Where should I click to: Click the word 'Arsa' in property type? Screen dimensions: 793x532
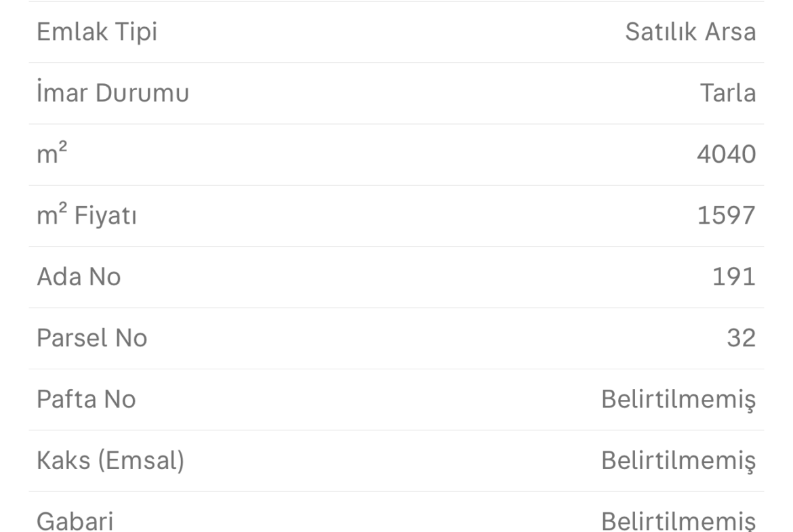coord(729,32)
